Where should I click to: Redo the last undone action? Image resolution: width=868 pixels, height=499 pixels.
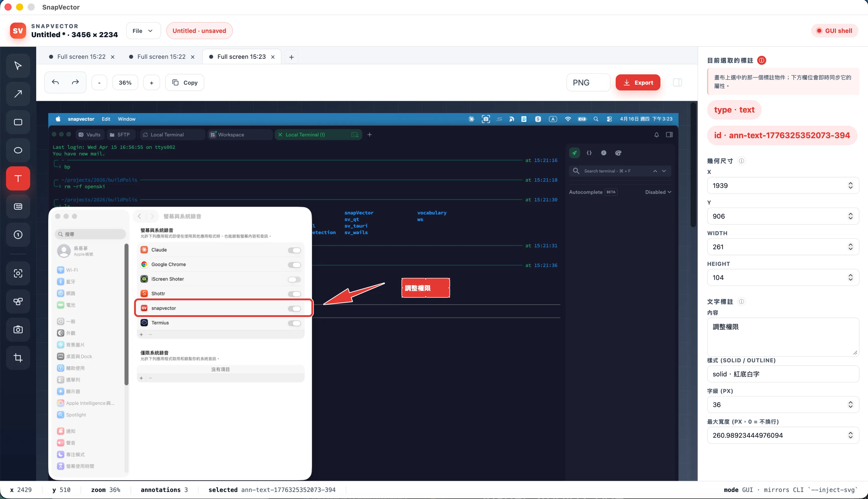75,82
